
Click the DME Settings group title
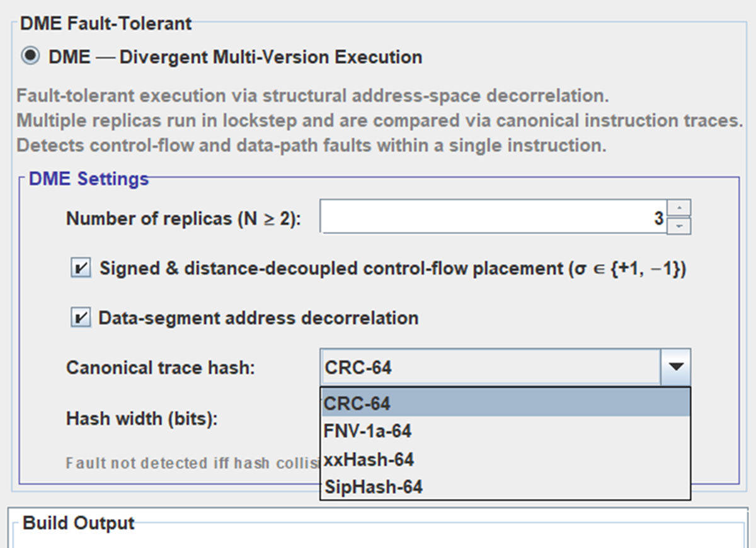click(x=89, y=179)
